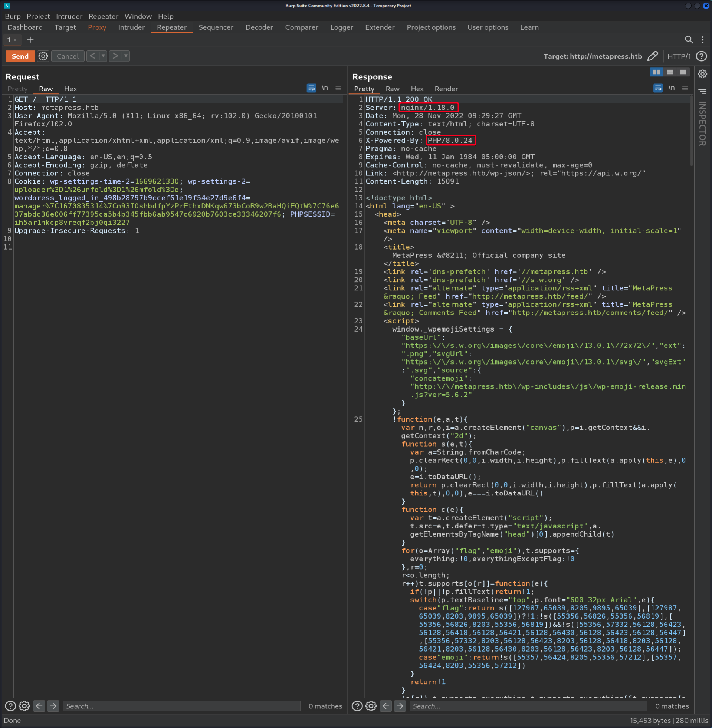Open the Project menu
712x728 pixels.
point(38,16)
